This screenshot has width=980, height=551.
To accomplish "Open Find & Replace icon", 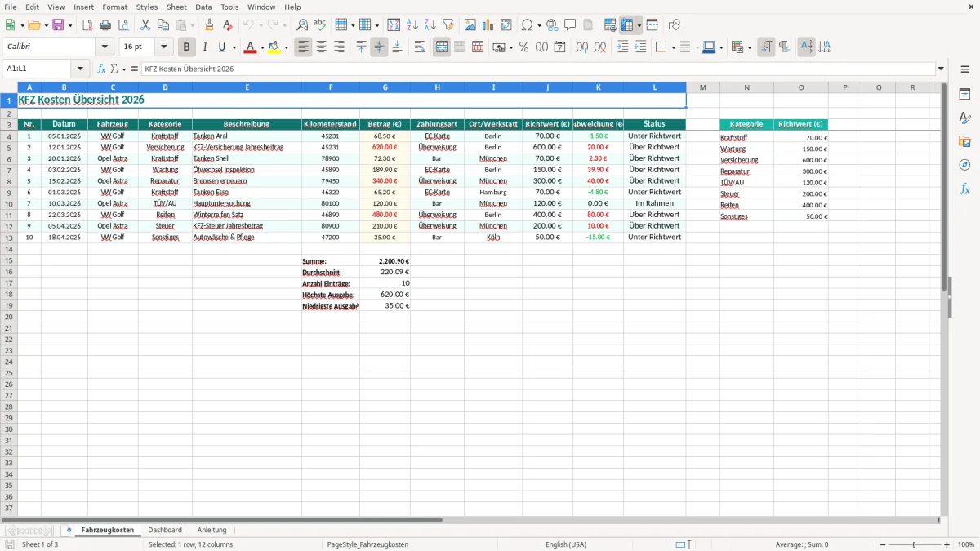I will coord(302,25).
